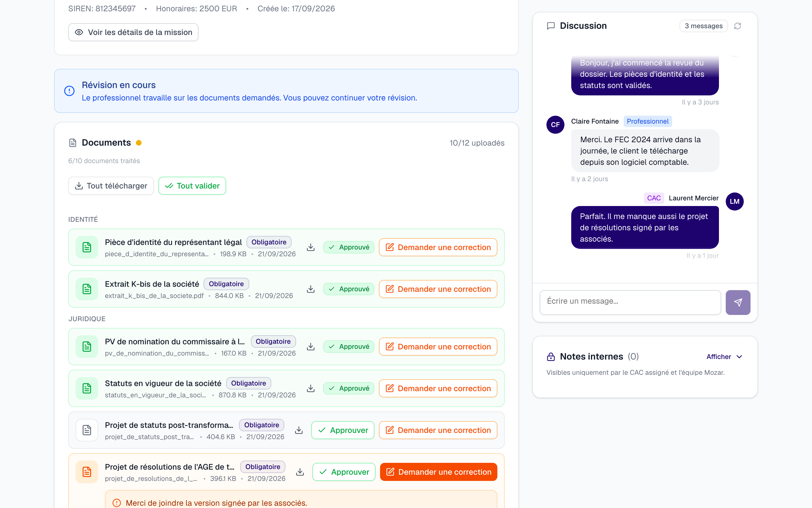The height and width of the screenshot is (508, 812).
Task: Click the grey document icon for Projet de statuts
Action: (x=87, y=430)
